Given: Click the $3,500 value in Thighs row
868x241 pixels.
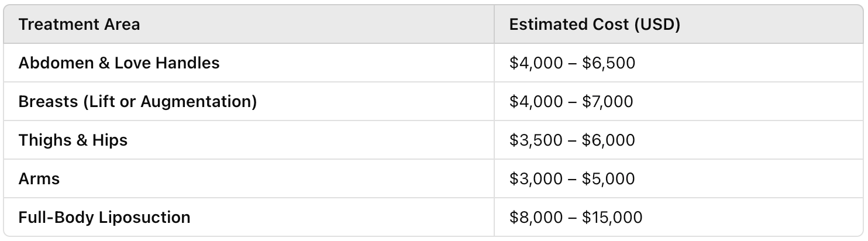Looking at the screenshot, I should pos(536,140).
